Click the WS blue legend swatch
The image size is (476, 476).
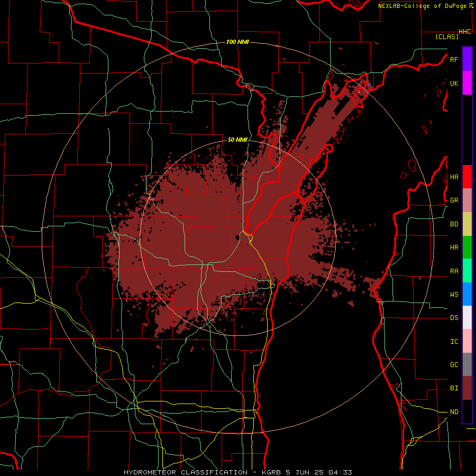pos(467,294)
